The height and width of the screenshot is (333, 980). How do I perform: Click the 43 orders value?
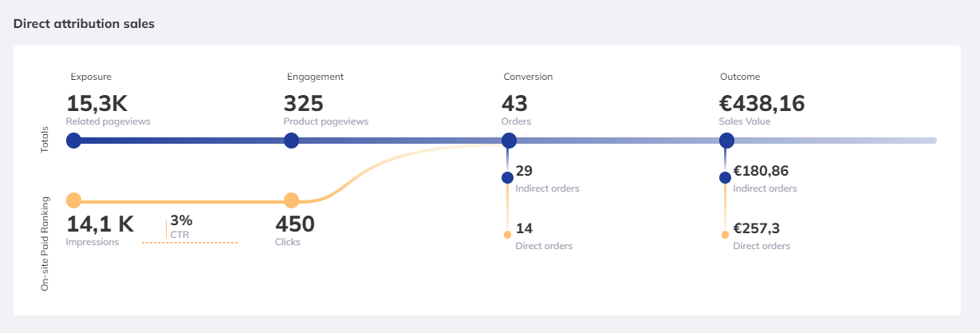click(x=514, y=104)
